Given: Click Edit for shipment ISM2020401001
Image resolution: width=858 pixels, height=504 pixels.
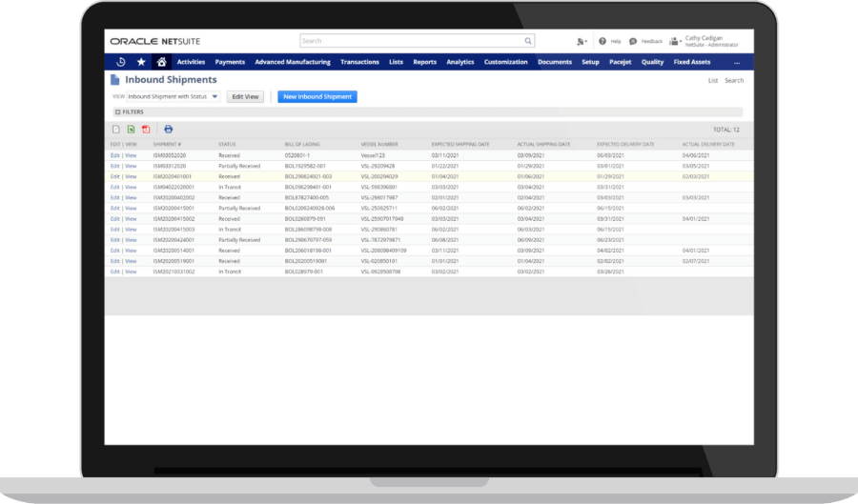Looking at the screenshot, I should 115,176.
